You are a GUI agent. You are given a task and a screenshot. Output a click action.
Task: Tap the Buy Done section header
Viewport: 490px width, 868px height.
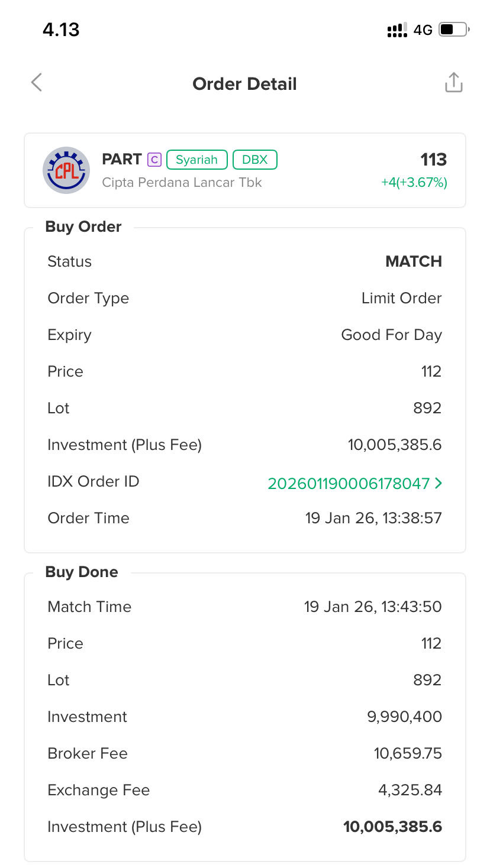tap(82, 572)
